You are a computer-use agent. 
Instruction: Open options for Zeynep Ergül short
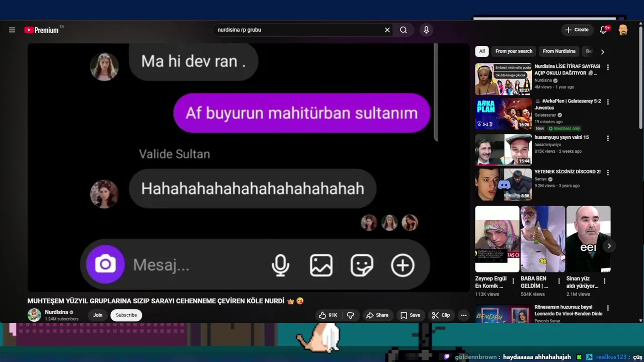(513, 281)
